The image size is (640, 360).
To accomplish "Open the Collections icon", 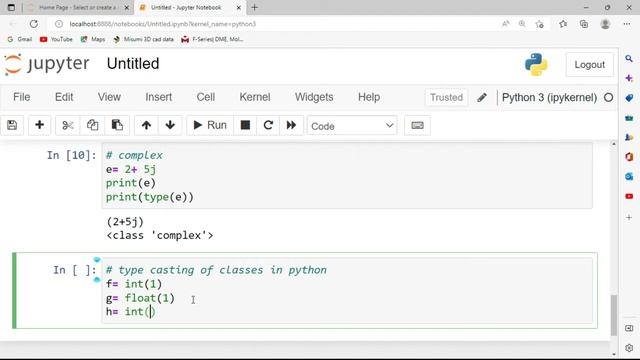I will pyautogui.click(x=584, y=24).
